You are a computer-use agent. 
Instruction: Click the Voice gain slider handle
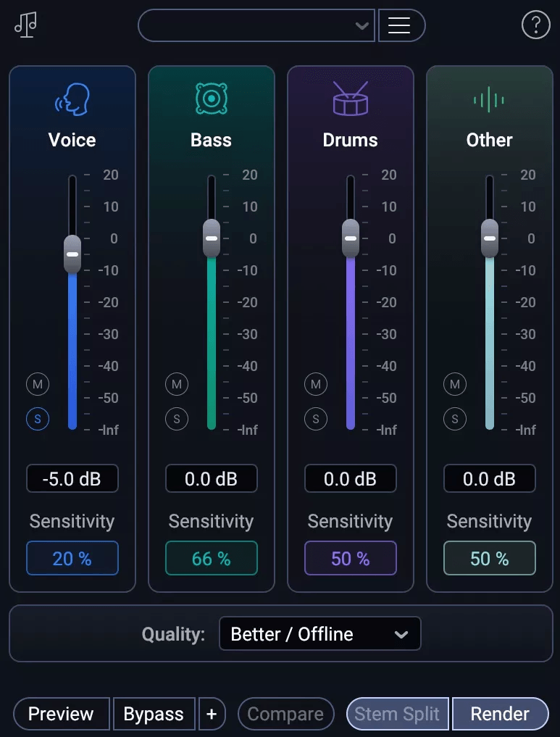(x=72, y=254)
